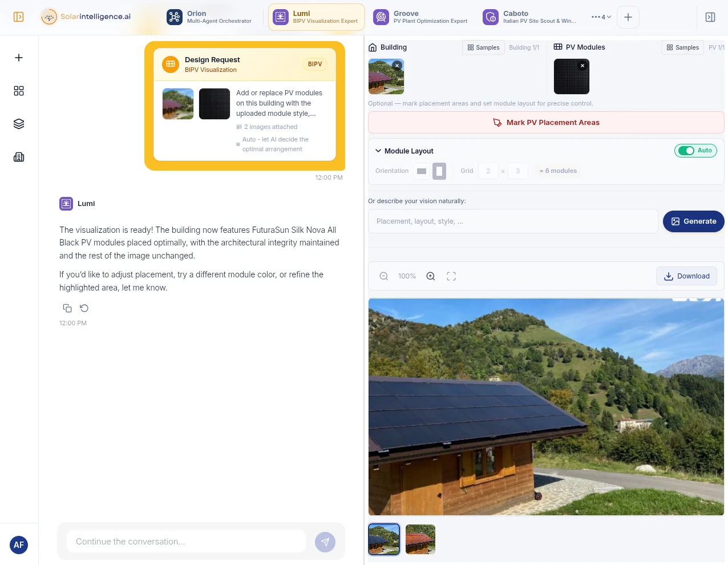Remove the uploaded building image
This screenshot has width=728, height=565.
pyautogui.click(x=397, y=66)
